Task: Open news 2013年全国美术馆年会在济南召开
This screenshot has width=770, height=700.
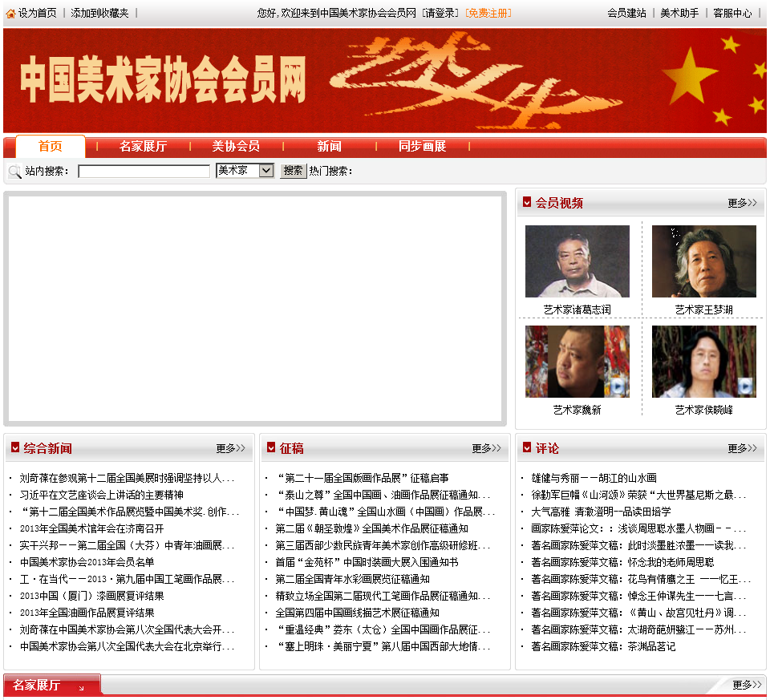Action: pyautogui.click(x=91, y=528)
